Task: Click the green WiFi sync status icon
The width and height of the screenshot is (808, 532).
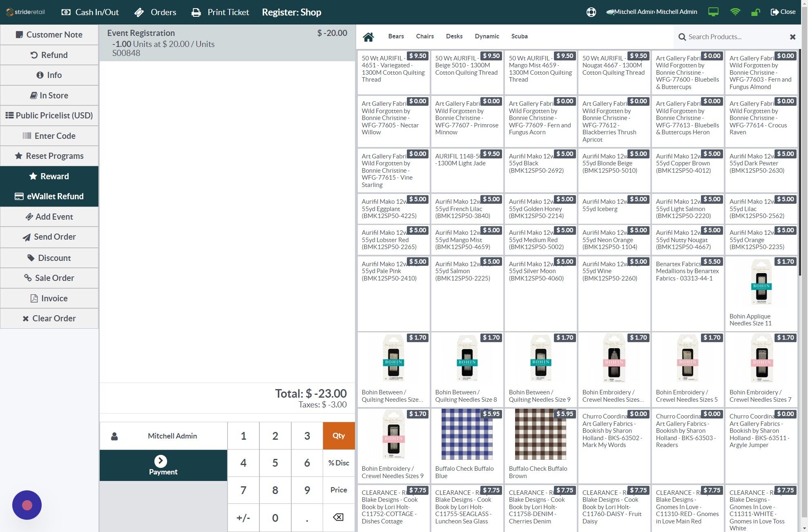Action: 735,12
